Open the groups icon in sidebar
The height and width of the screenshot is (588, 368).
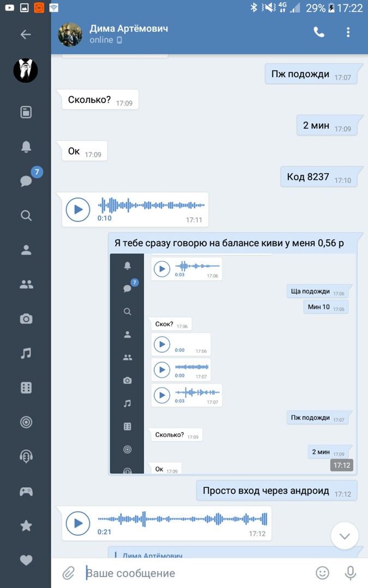[x=26, y=284]
